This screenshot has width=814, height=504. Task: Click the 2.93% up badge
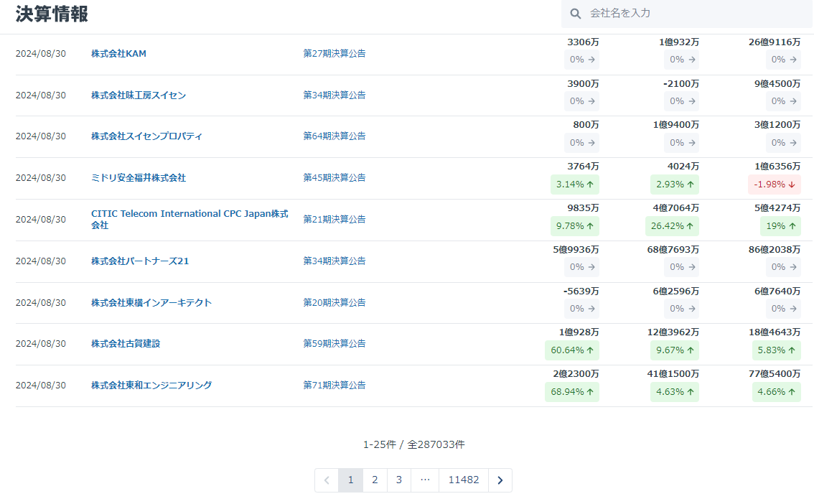(675, 185)
